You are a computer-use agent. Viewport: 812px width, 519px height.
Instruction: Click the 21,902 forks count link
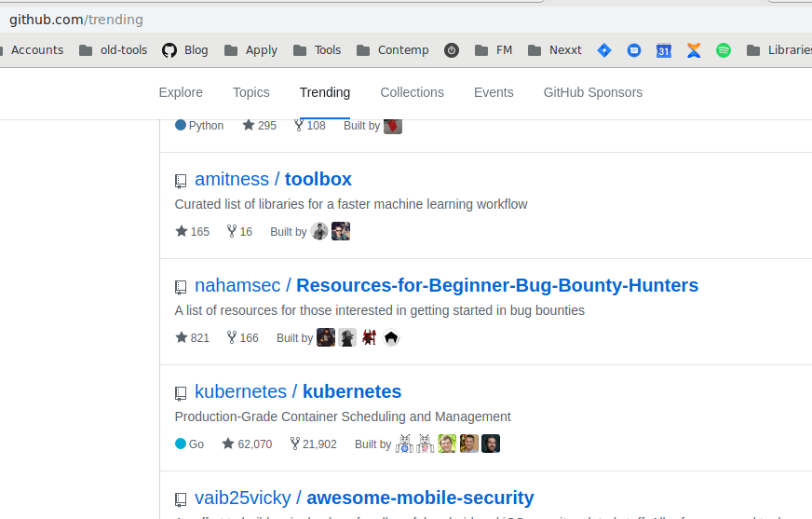pyautogui.click(x=313, y=444)
